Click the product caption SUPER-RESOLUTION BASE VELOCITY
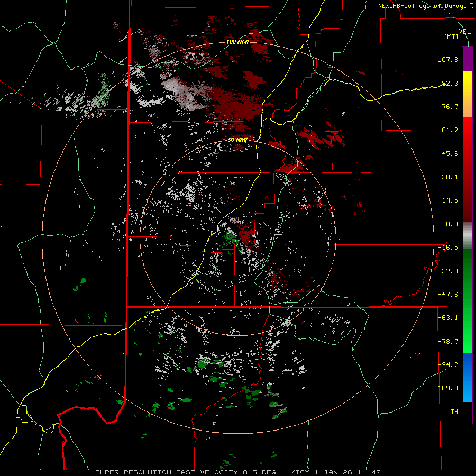Viewport: 476px width, 476px height. click(x=167, y=472)
